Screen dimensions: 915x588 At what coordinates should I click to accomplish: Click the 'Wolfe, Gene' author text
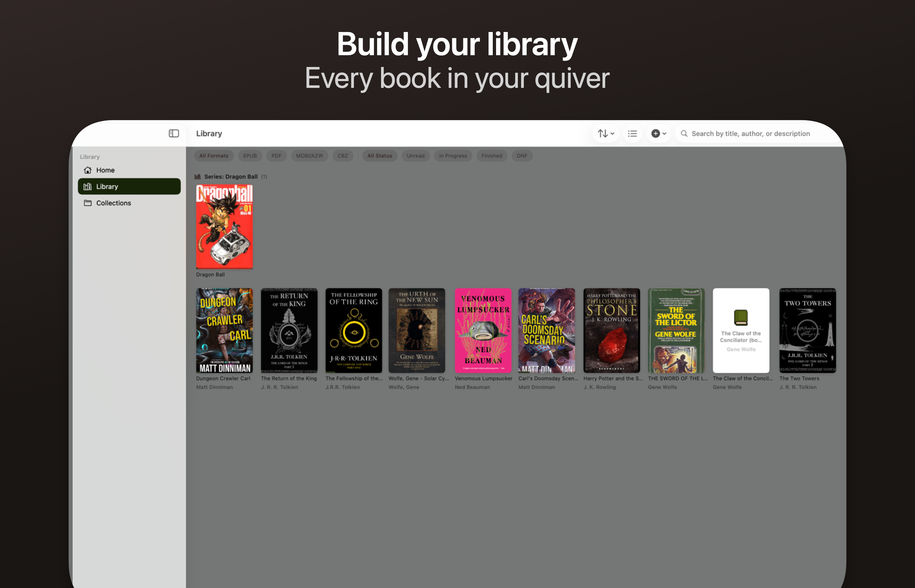tap(404, 387)
